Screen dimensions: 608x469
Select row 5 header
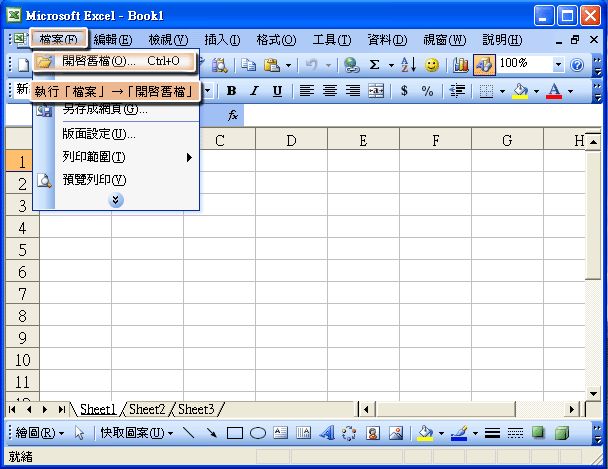click(x=22, y=250)
